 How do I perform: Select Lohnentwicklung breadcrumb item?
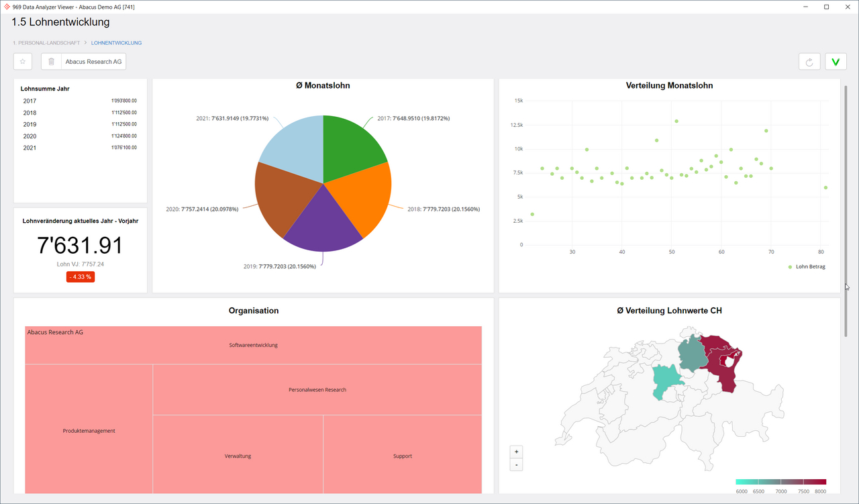coord(116,43)
